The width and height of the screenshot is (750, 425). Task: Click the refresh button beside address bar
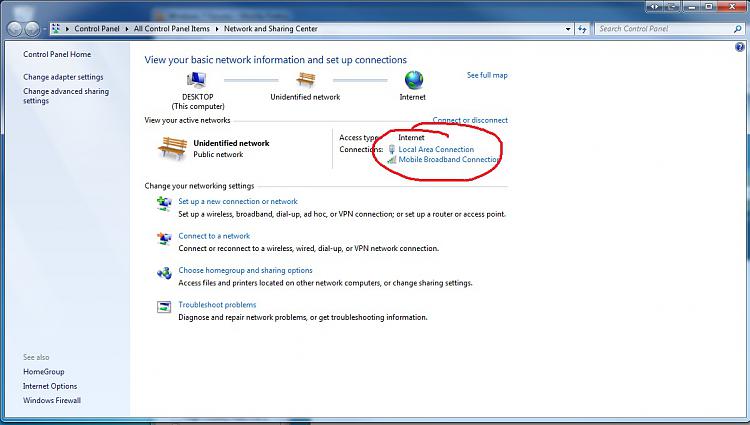pyautogui.click(x=582, y=29)
